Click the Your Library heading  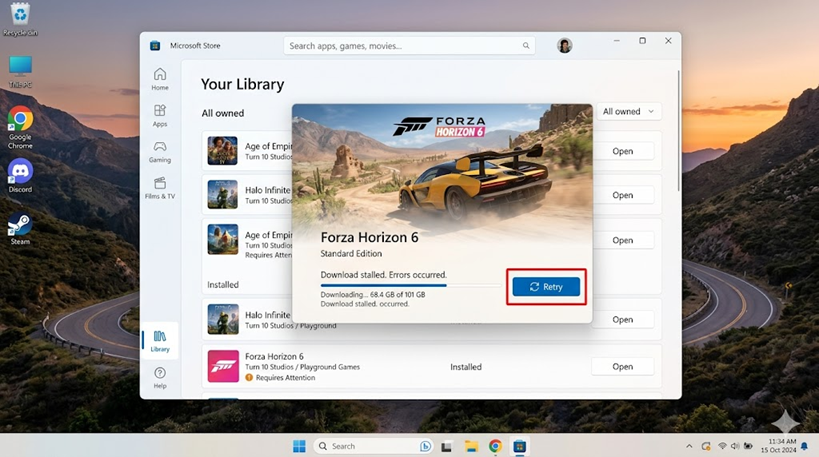coord(242,84)
